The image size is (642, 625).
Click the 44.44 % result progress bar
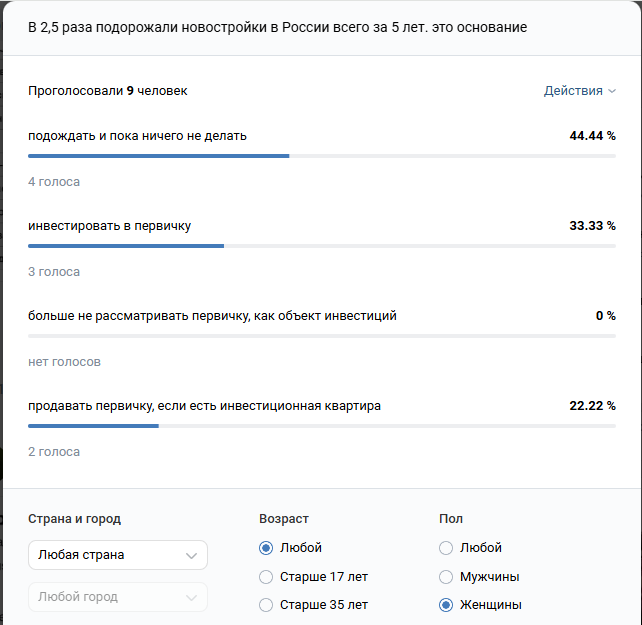click(321, 156)
